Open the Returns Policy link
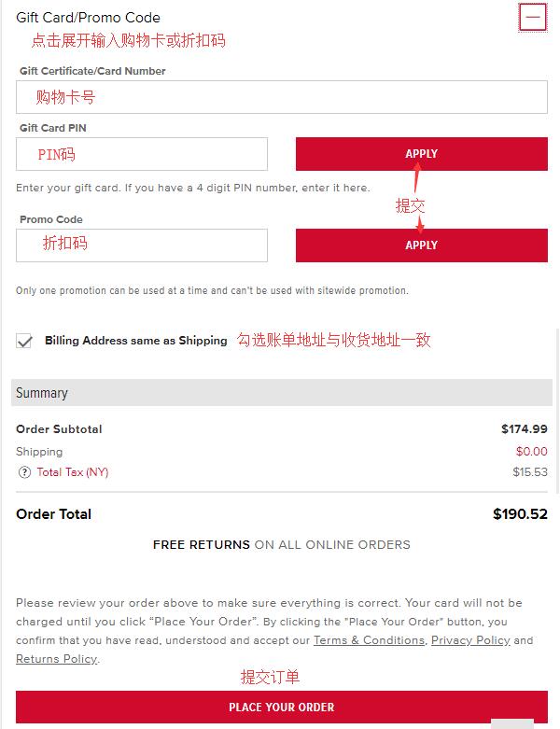 coord(57,659)
